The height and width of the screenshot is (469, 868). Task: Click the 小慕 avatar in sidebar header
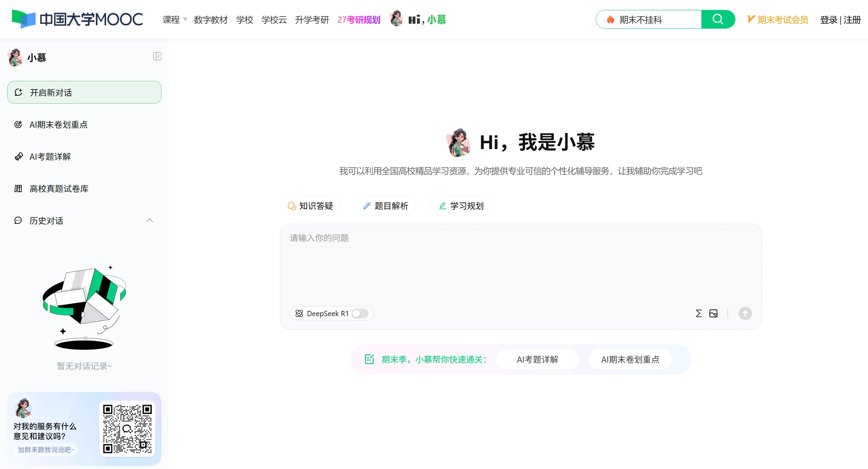[x=15, y=58]
